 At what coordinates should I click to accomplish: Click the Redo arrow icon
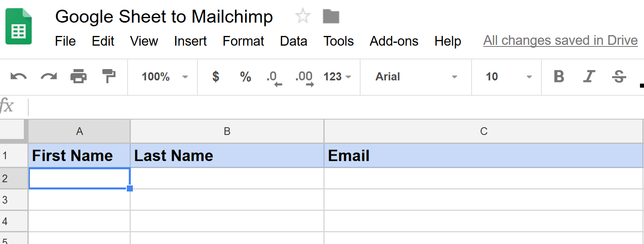(x=49, y=76)
